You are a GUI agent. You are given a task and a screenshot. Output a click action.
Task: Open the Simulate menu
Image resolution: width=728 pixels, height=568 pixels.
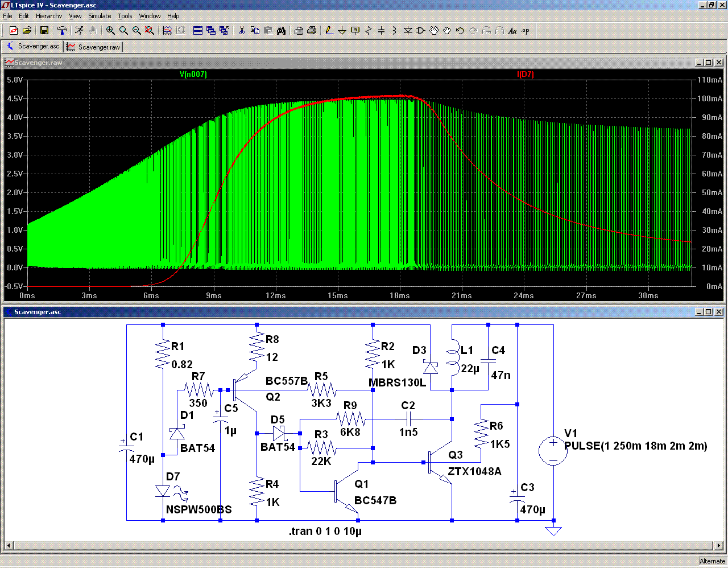pyautogui.click(x=100, y=16)
